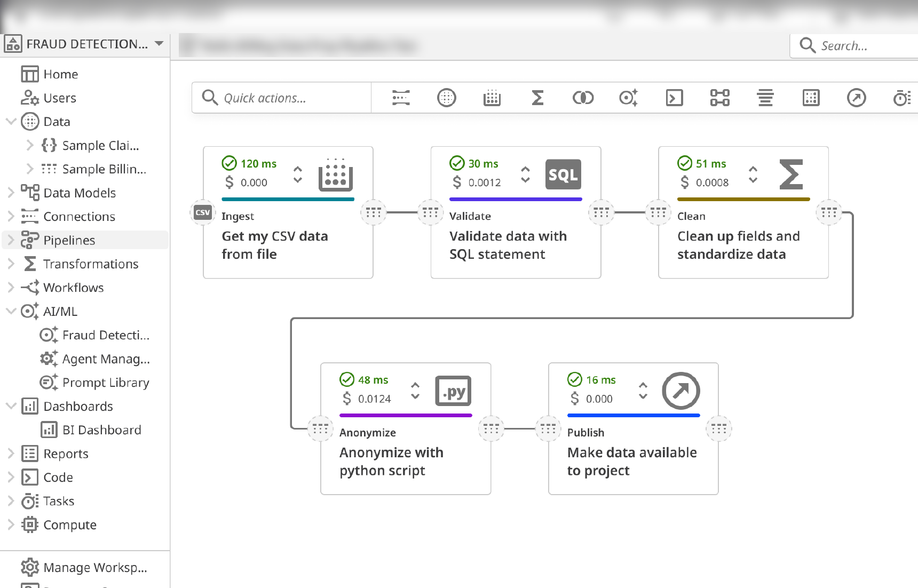Click the SQL icon on Validate card
Image resolution: width=918 pixels, height=588 pixels.
tap(563, 174)
